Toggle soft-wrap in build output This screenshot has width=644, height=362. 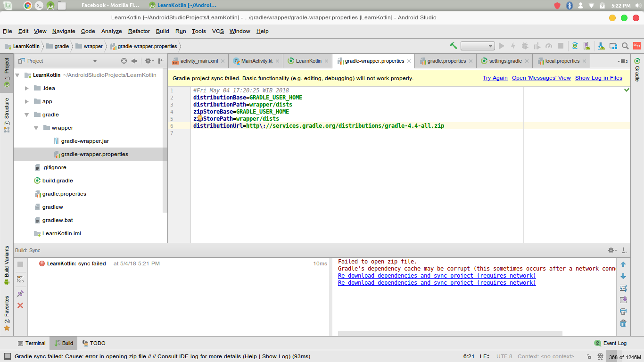(623, 288)
